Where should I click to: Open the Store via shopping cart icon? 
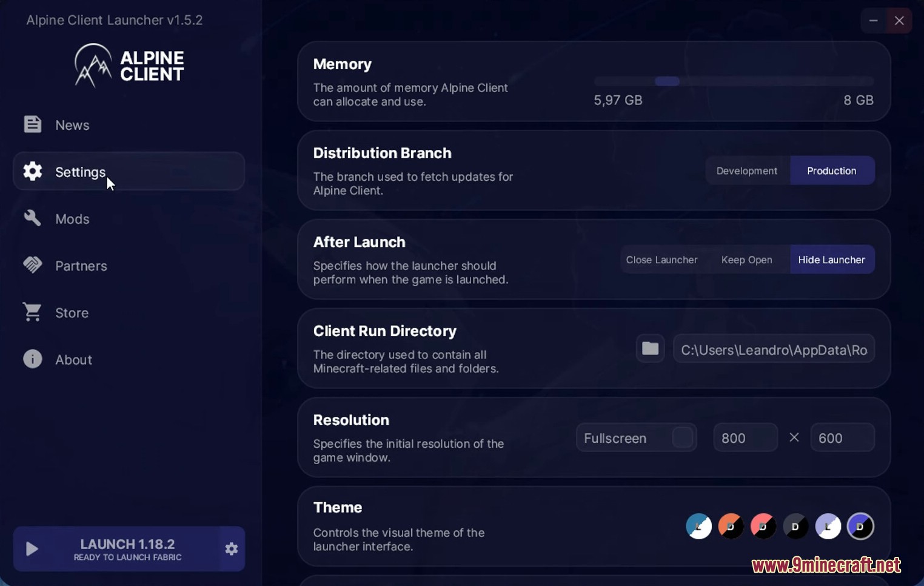click(x=33, y=312)
